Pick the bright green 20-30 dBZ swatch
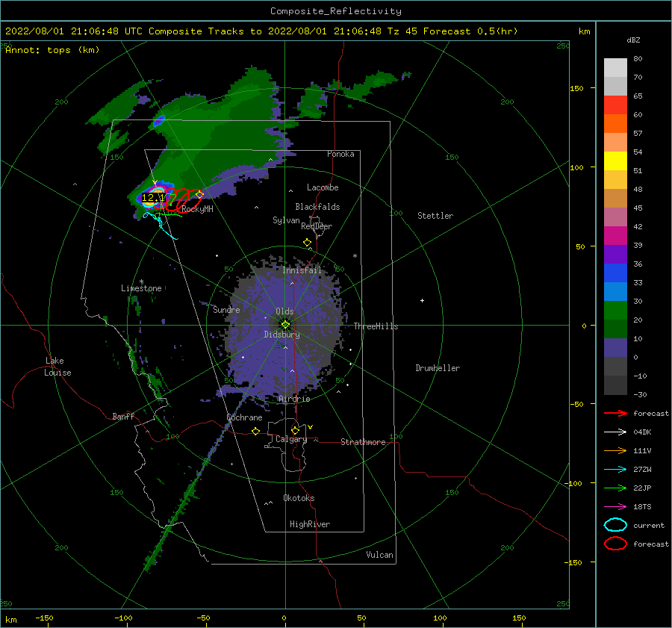The height and width of the screenshot is (628, 672). tap(615, 311)
